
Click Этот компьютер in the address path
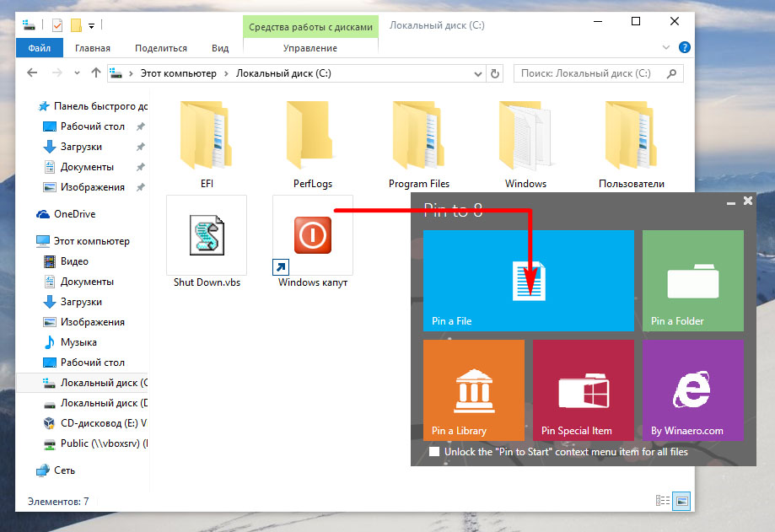pyautogui.click(x=179, y=73)
